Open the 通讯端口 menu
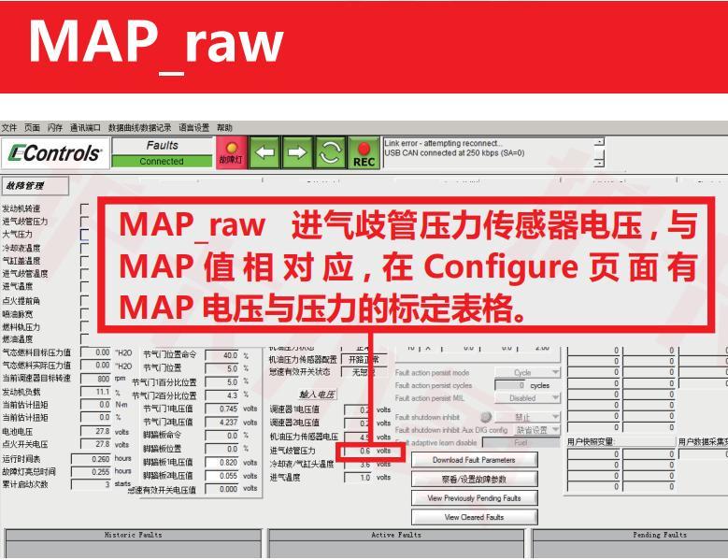The width and height of the screenshot is (728, 560). 86,127
